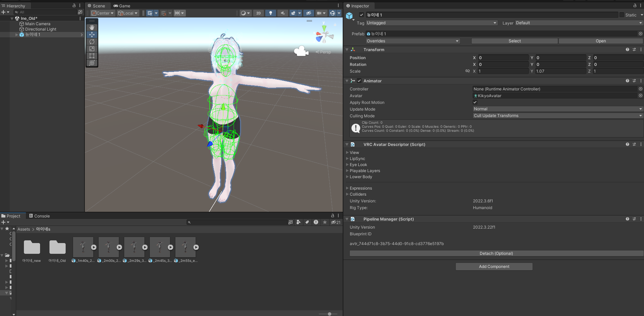Open the Culling Mode dropdown
644x316 pixels.
[558, 116]
